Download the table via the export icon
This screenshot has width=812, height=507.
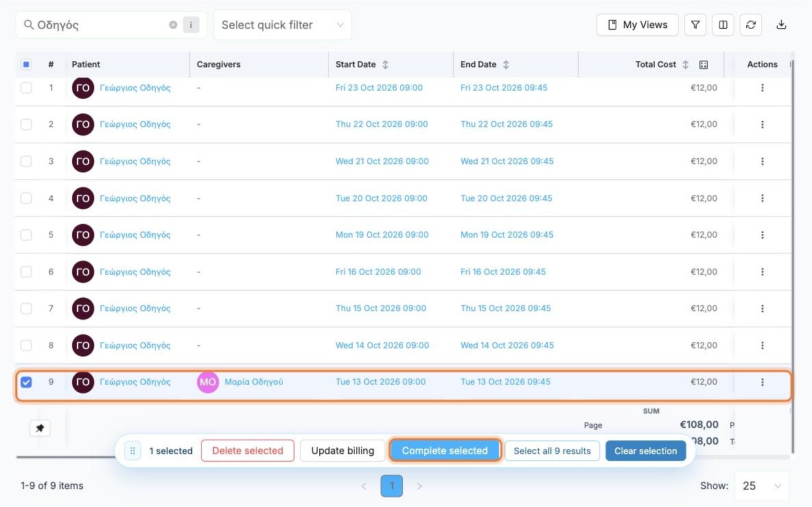(x=781, y=25)
